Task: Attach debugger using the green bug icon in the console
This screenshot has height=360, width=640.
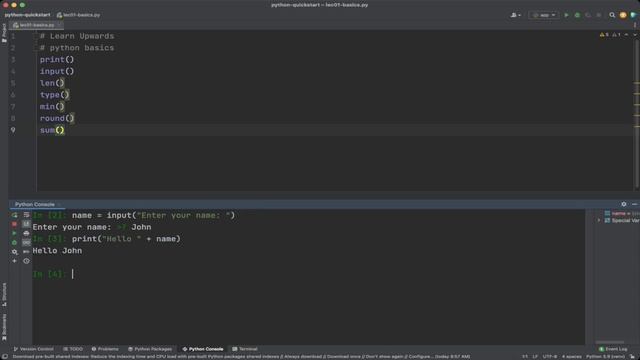Action: point(14,242)
